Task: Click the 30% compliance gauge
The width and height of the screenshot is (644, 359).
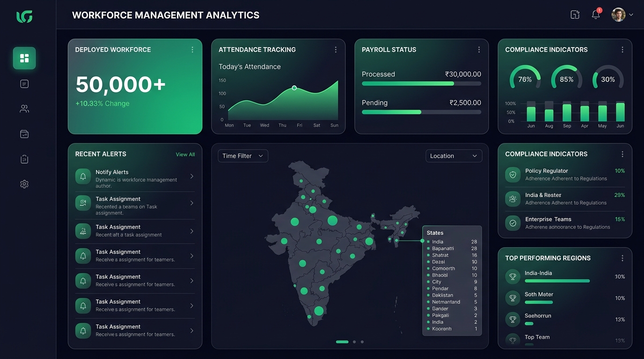Action: (608, 77)
